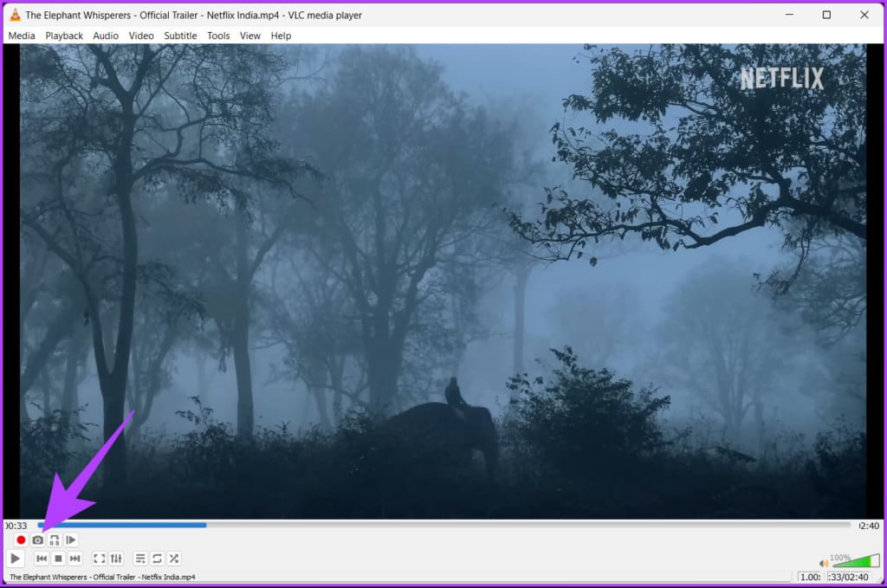Click the file name in the status bar
Viewport: 887px width, 588px height.
coord(102,578)
